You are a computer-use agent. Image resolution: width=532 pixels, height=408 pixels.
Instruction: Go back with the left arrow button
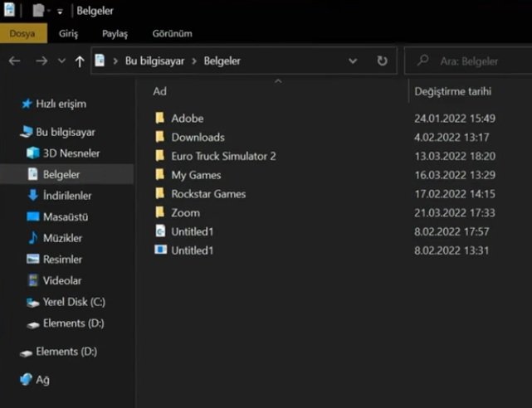pyautogui.click(x=15, y=61)
